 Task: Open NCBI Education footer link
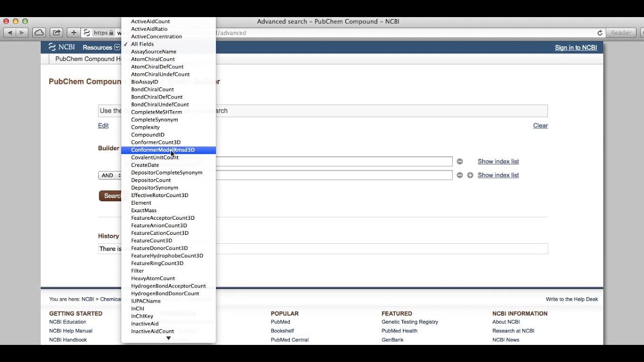click(67, 322)
